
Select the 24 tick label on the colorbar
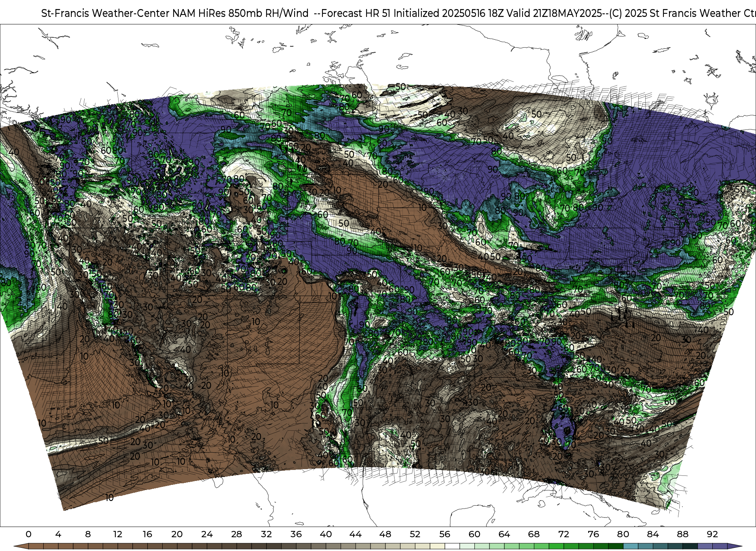[x=207, y=534]
